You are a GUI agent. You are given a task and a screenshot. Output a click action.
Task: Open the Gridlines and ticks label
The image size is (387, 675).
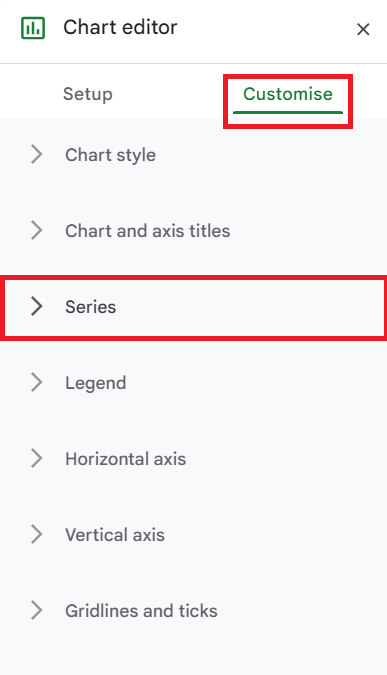141,611
